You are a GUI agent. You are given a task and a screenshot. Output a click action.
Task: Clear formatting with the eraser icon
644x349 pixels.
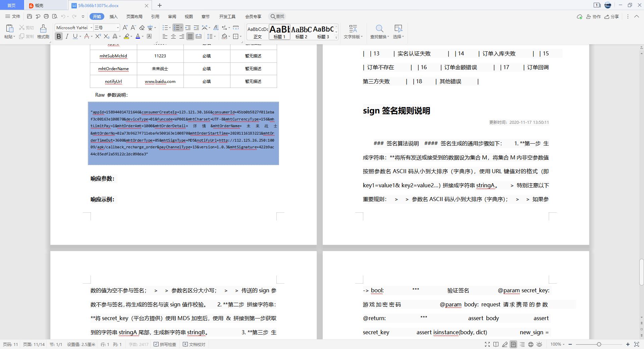142,28
